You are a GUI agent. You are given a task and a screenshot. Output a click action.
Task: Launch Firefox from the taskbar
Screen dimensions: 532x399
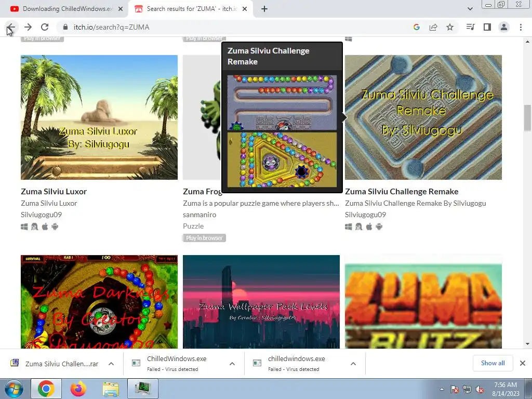(78, 389)
